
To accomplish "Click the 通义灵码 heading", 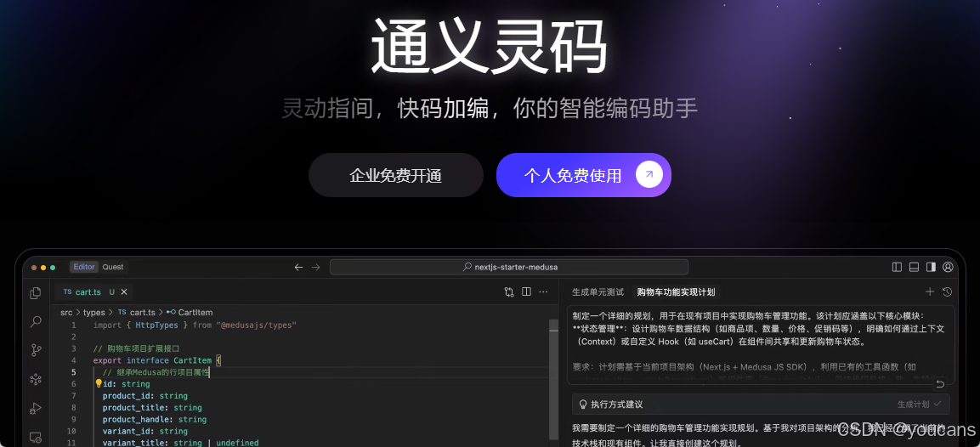I will (489, 46).
